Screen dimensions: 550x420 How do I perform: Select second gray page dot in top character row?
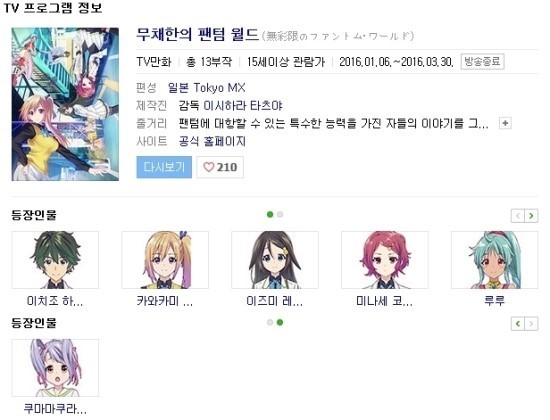(280, 214)
